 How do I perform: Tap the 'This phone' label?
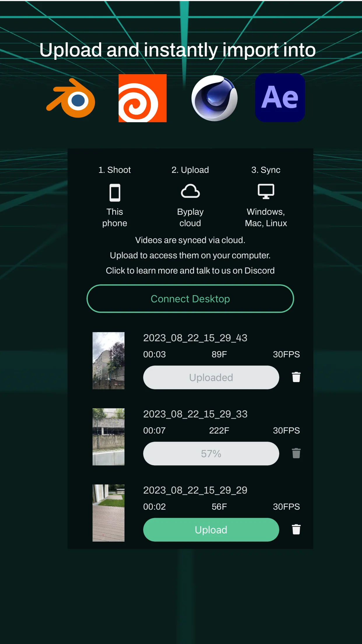click(x=115, y=217)
